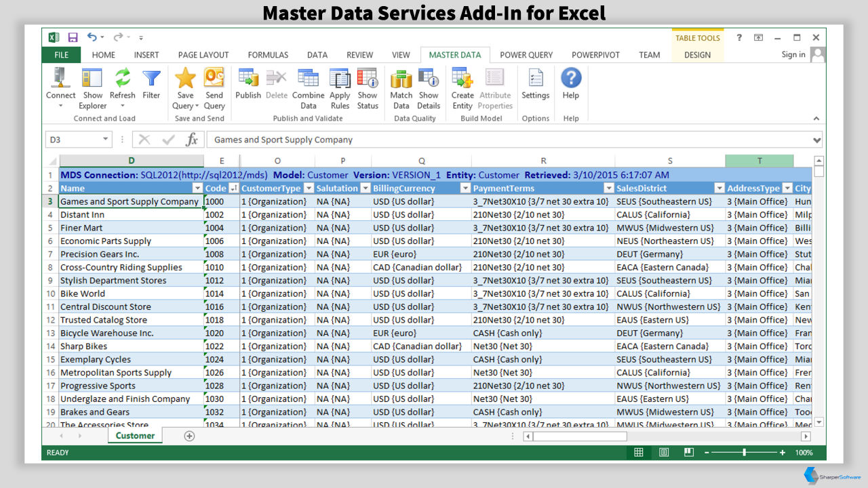Select column header T
Image resolution: width=868 pixels, height=488 pixels.
pos(759,161)
